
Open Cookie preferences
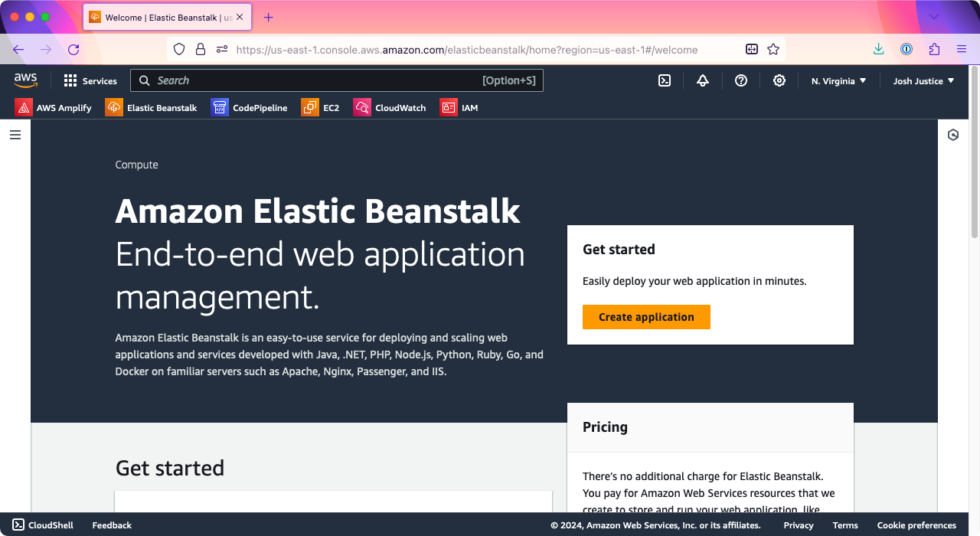[916, 525]
